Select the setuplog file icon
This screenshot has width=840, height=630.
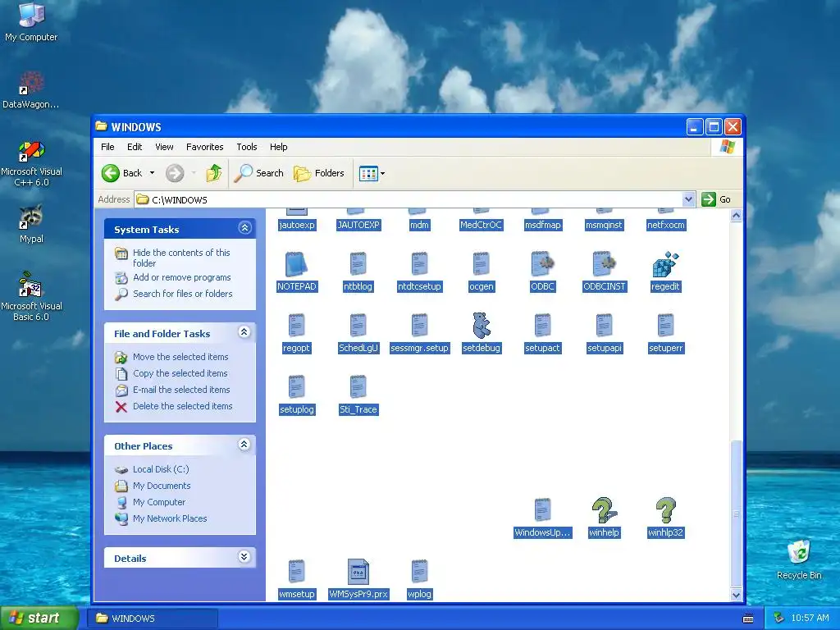296,387
